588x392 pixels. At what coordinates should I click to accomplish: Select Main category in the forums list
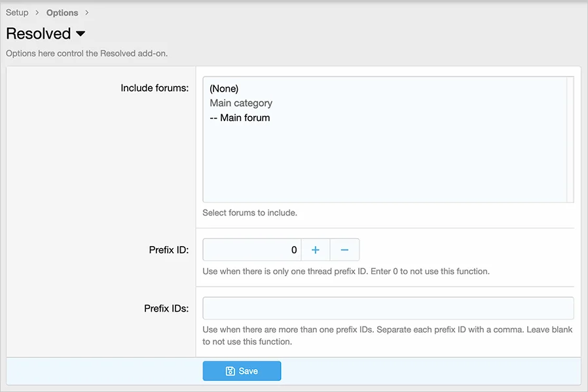coord(241,103)
